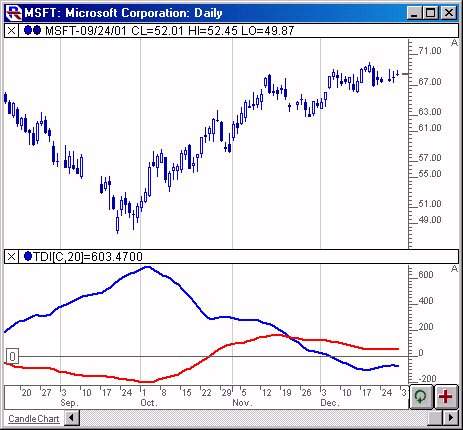Click the scrollbar thumb at bottom right
Image resolution: width=463 pixels, height=430 pixels.
435,418
